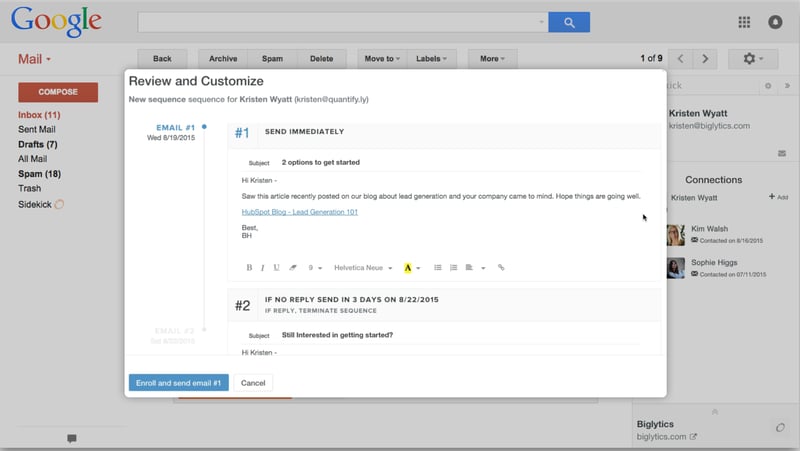Open the account profile avatar icon
The height and width of the screenshot is (451, 800).
pyautogui.click(x=775, y=22)
